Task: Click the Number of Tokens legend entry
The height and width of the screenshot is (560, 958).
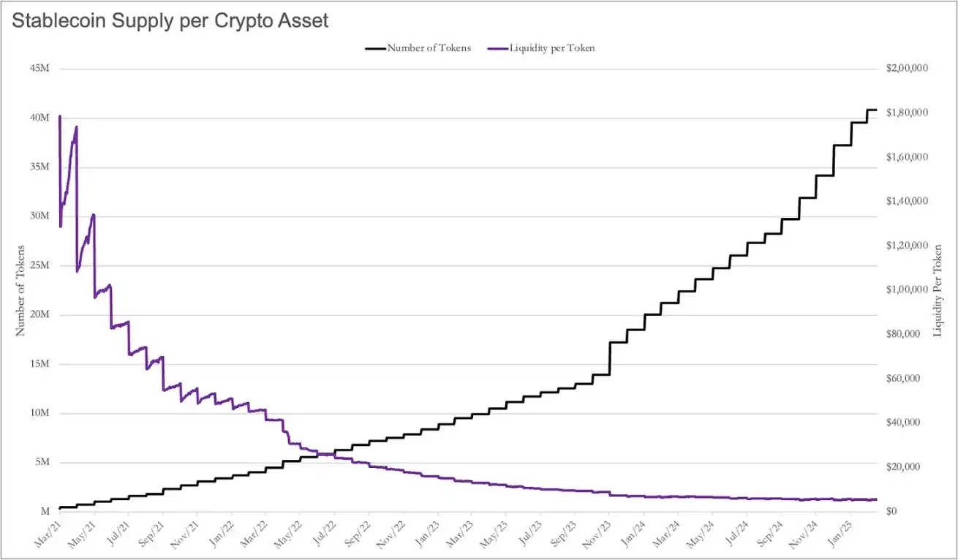Action: (x=418, y=48)
